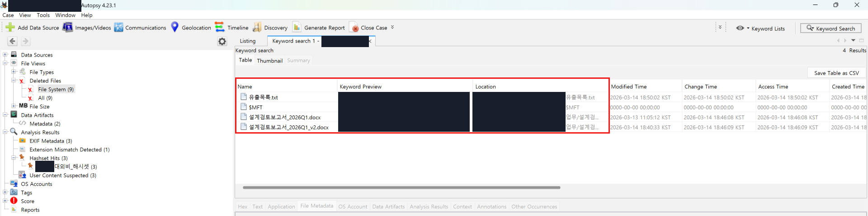Select the Table view tab
This screenshot has height=216, width=868.
coord(245,60)
